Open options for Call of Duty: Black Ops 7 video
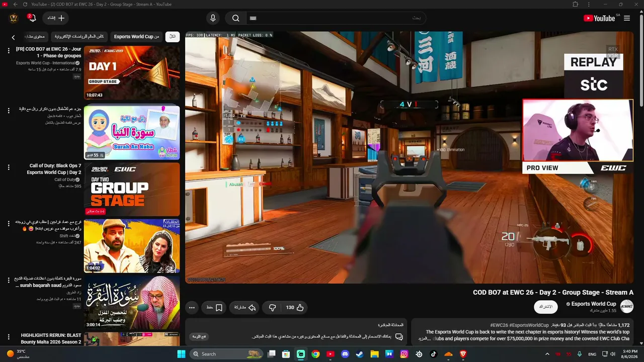The width and height of the screenshot is (644, 362). click(x=9, y=166)
